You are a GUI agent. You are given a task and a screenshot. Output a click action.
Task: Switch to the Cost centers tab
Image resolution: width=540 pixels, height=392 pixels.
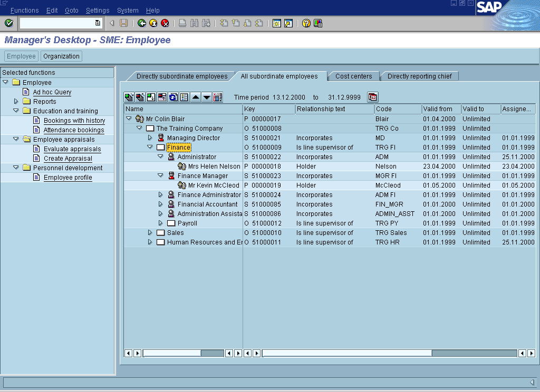pos(354,76)
